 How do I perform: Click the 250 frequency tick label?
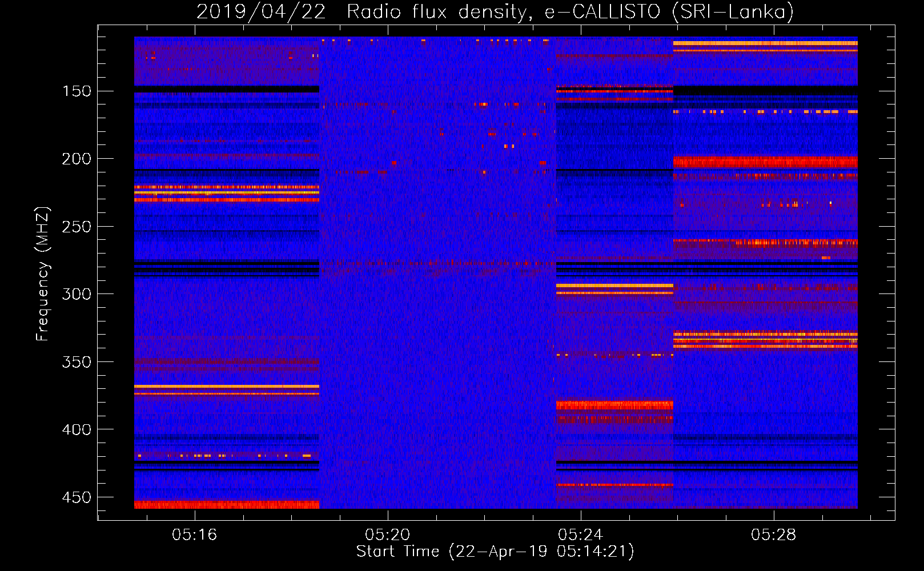[77, 227]
